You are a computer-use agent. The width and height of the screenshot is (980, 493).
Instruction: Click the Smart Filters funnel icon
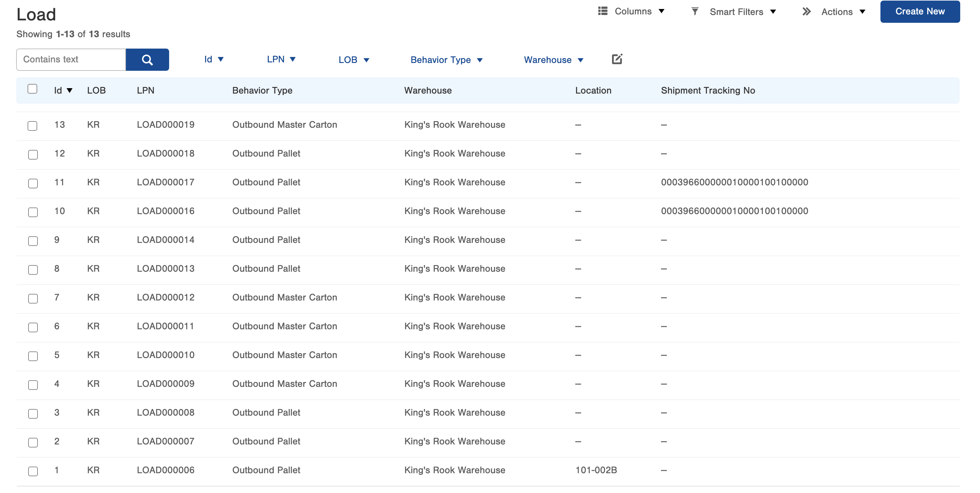[695, 11]
